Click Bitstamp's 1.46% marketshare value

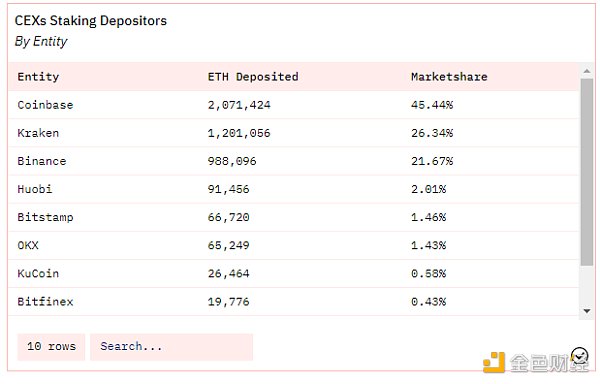coord(429,217)
